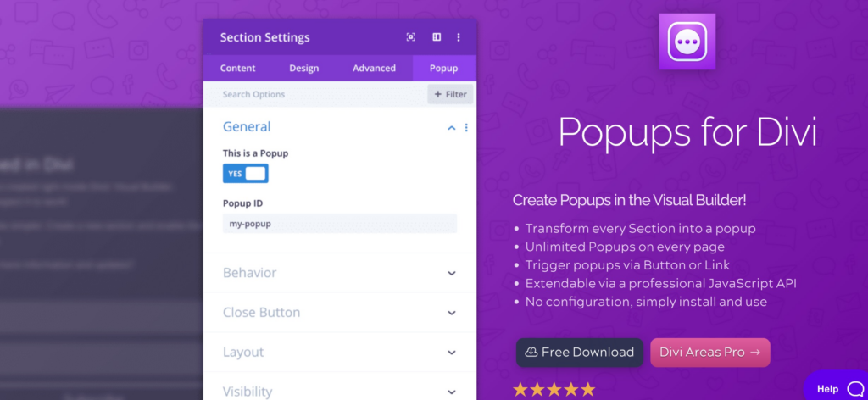Expand the Close Button section

(x=340, y=313)
